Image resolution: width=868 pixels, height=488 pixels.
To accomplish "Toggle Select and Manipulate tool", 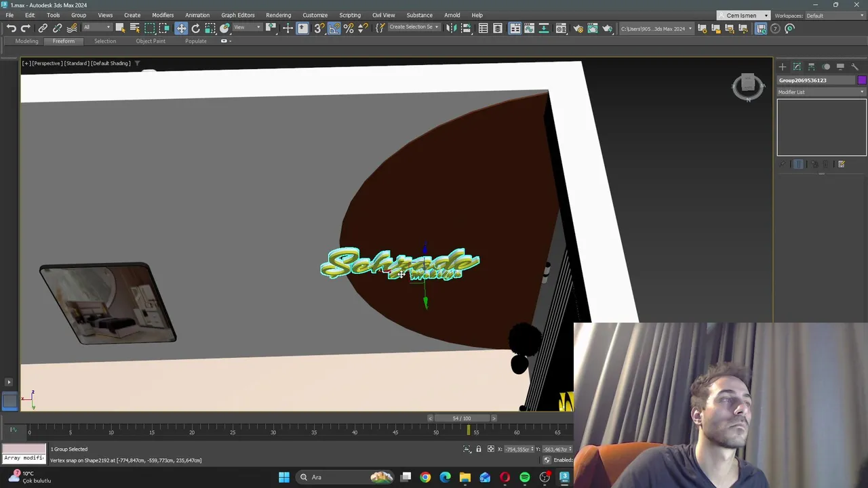I will (x=288, y=28).
